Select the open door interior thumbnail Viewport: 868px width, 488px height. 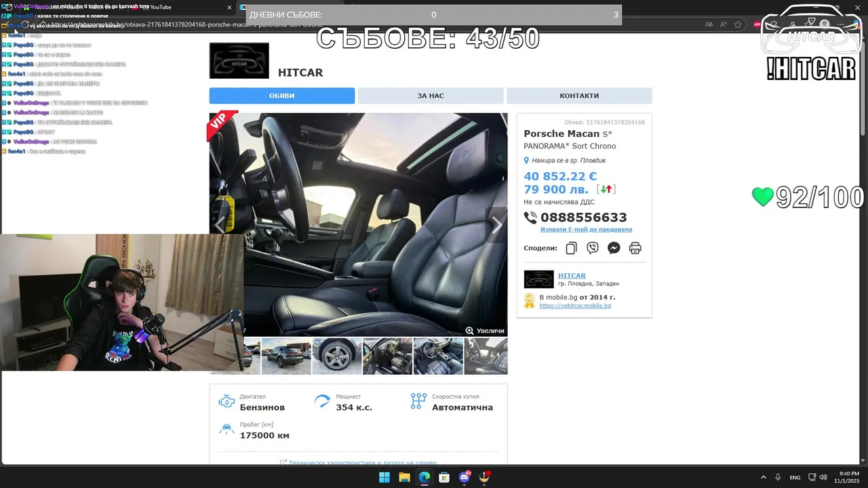click(x=387, y=356)
